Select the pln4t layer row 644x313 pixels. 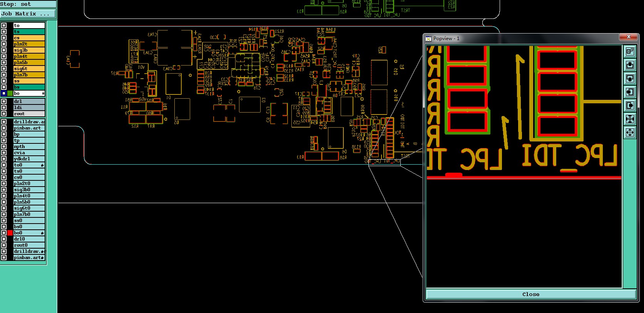29,56
